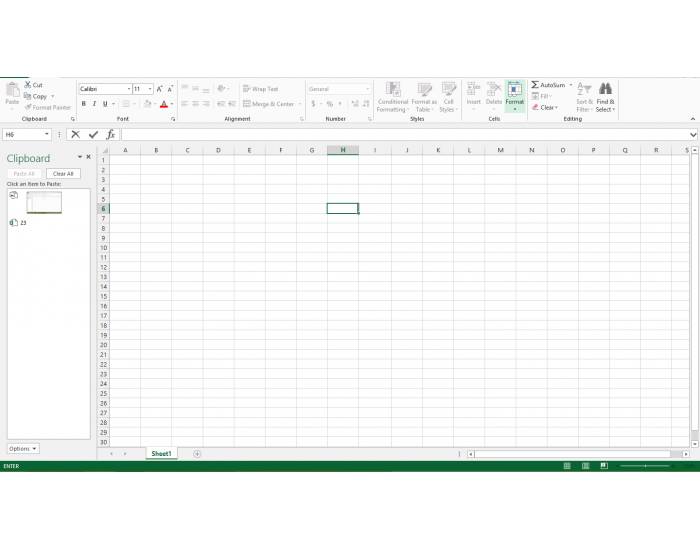700x550 pixels.
Task: Click Clear All in Clipboard pane
Action: point(63,174)
